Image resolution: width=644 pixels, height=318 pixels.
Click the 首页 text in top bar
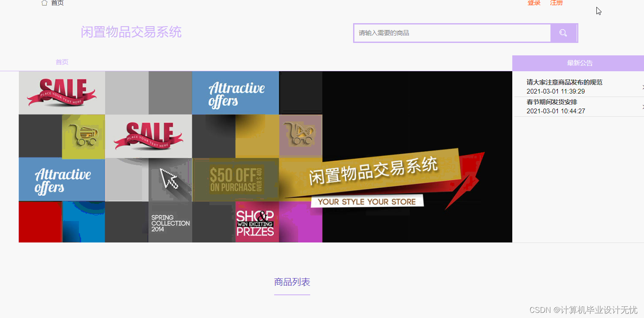pos(57,3)
